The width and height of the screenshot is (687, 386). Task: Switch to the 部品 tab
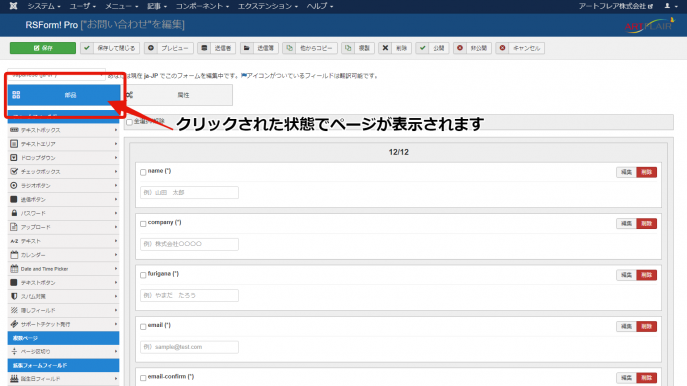click(64, 95)
